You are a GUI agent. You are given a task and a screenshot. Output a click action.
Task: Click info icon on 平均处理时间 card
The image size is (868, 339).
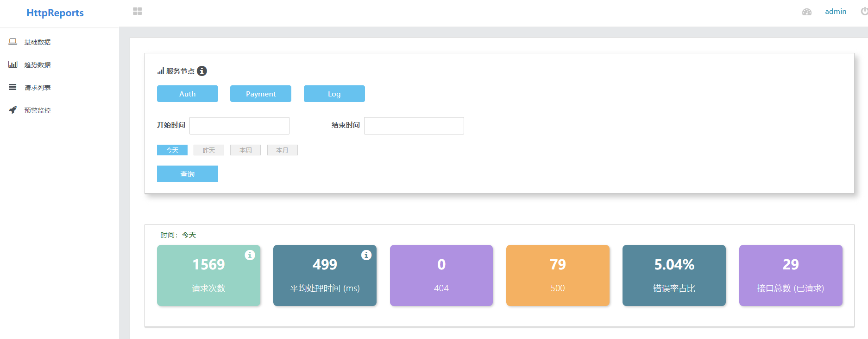(366, 255)
